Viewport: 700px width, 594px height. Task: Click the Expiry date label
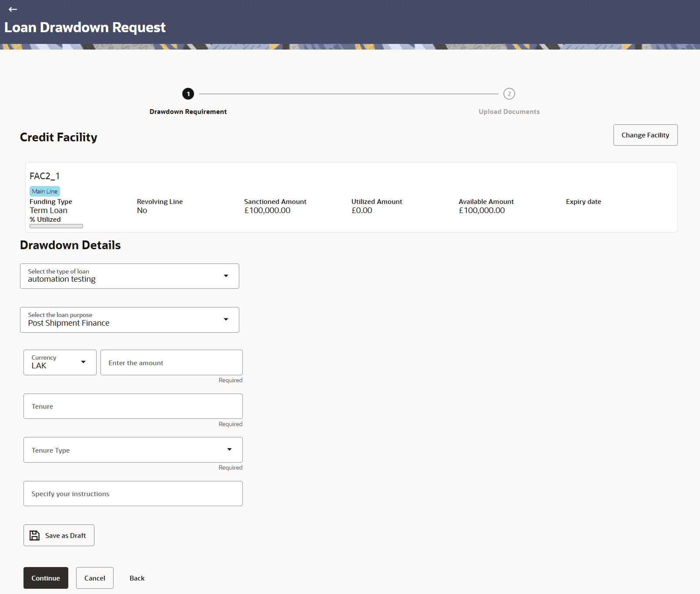tap(583, 202)
